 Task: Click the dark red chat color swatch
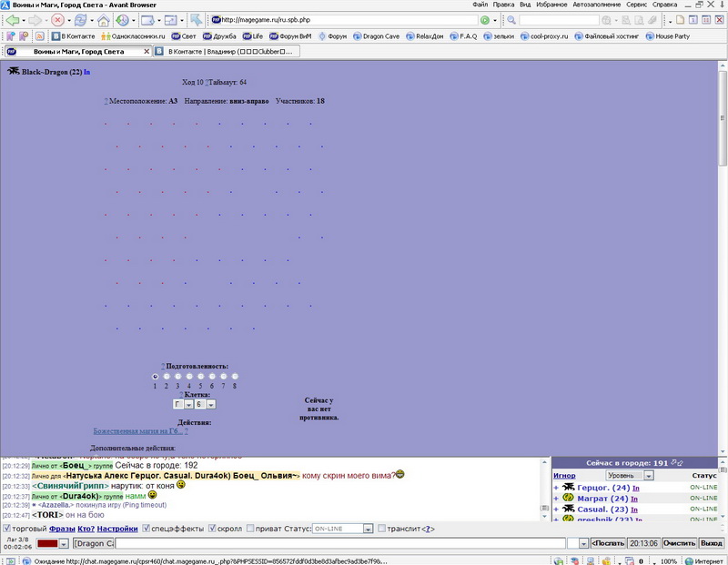[47, 544]
